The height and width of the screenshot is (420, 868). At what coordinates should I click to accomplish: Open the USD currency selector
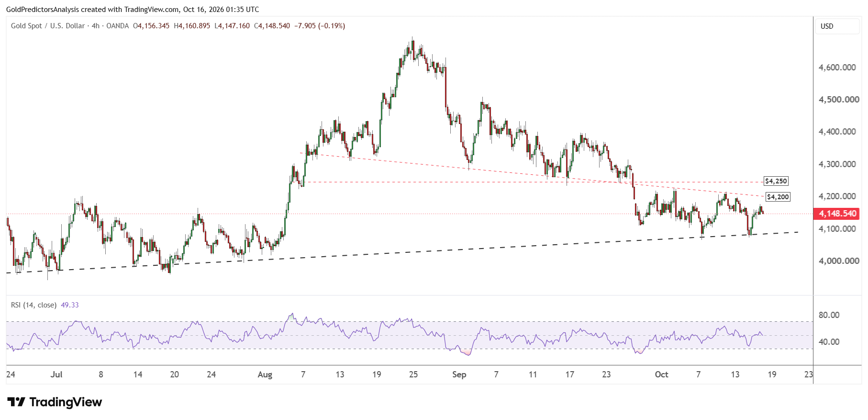[837, 26]
